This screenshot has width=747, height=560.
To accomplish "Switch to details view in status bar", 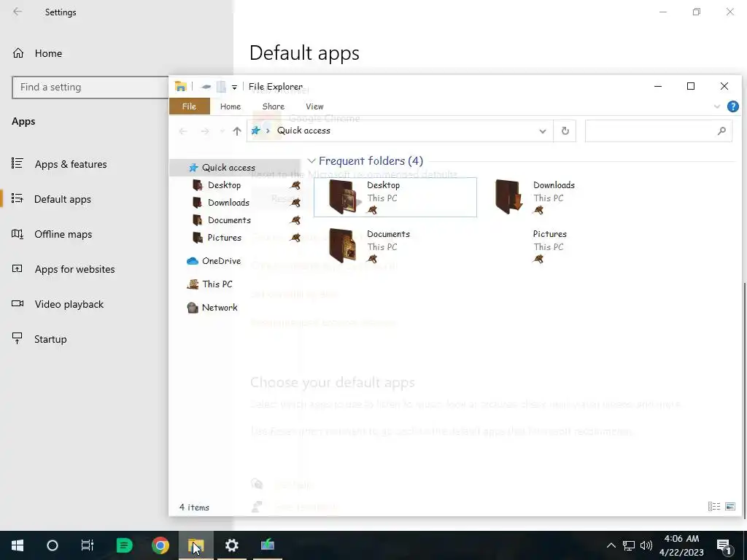I will 714,507.
